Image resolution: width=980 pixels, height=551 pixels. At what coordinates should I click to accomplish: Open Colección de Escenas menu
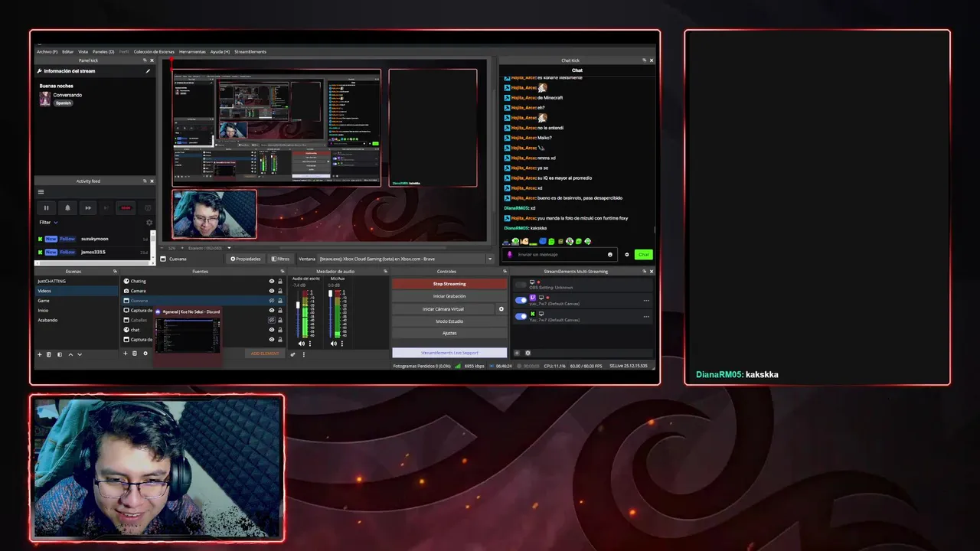[x=155, y=51]
